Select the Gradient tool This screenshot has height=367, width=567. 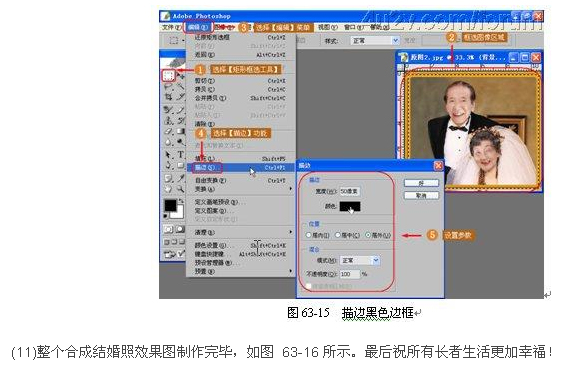click(x=180, y=131)
